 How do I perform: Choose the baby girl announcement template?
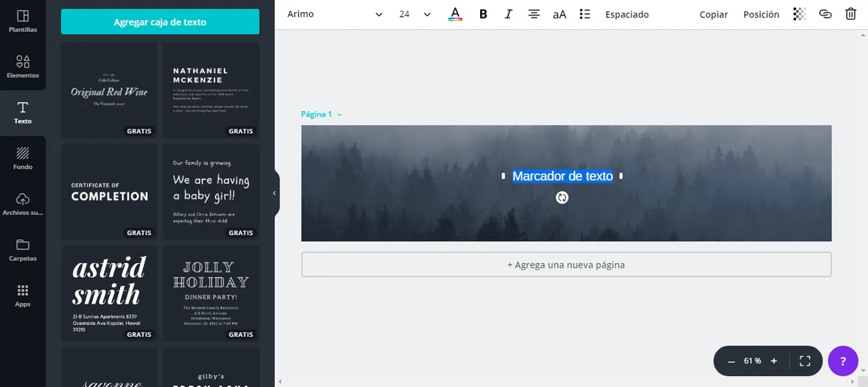(211, 192)
